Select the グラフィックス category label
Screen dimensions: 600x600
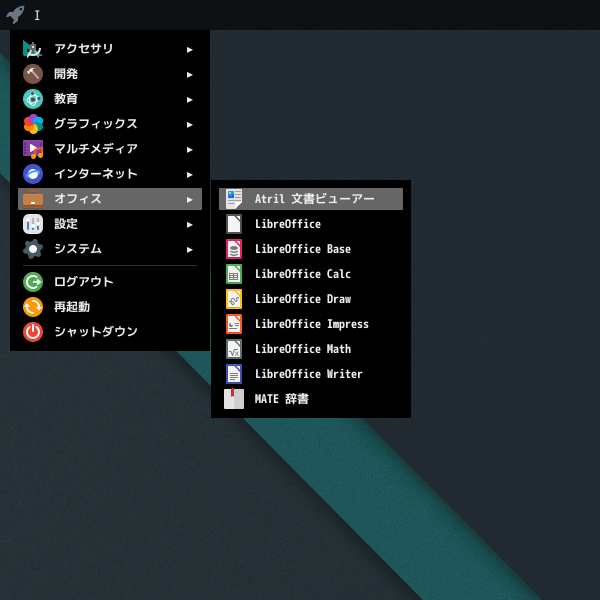[96, 124]
